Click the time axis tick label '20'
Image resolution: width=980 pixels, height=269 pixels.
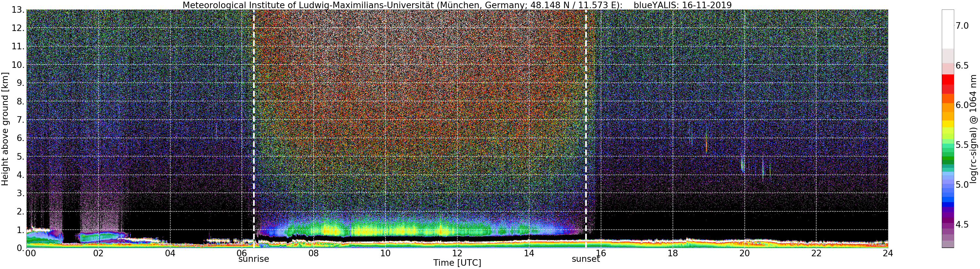(745, 253)
